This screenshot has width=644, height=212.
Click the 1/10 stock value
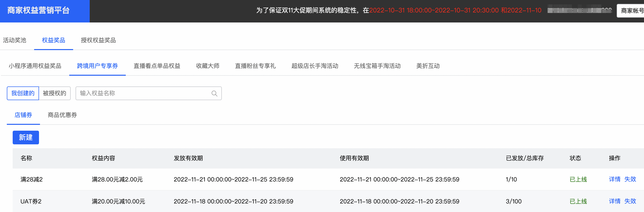(x=511, y=180)
